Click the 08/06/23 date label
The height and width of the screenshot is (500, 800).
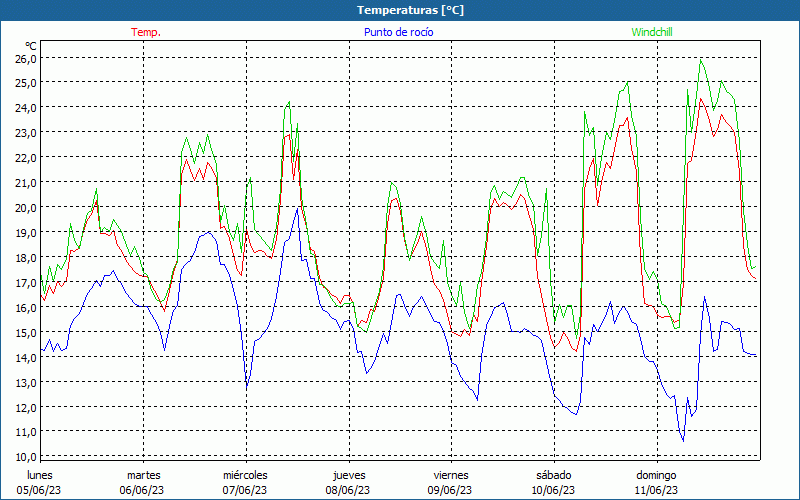pos(348,490)
